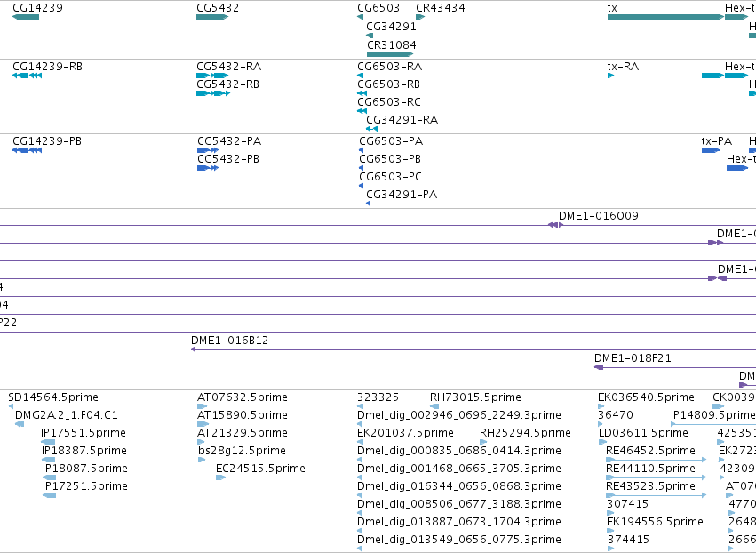The height and width of the screenshot is (553, 756).
Task: Open the Dmel_dig_000835_0686_0414.3prime label
Action: [459, 451]
